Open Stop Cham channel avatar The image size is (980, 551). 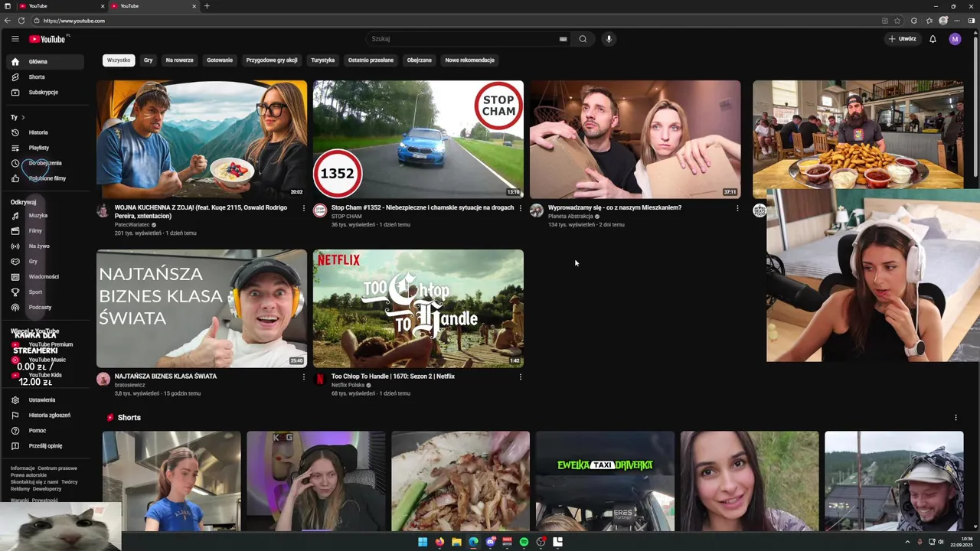coord(320,210)
